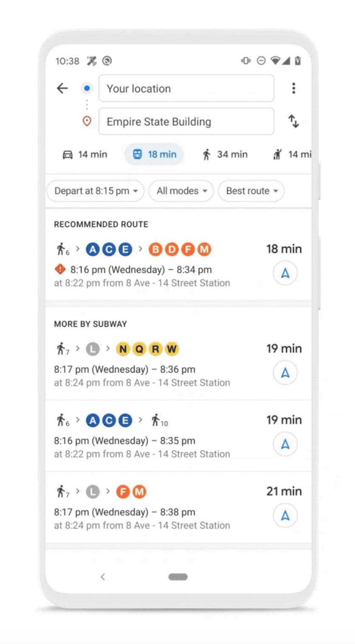This screenshot has height=644, width=355.
Task: Start navigation for the 21 min route
Action: tap(285, 515)
